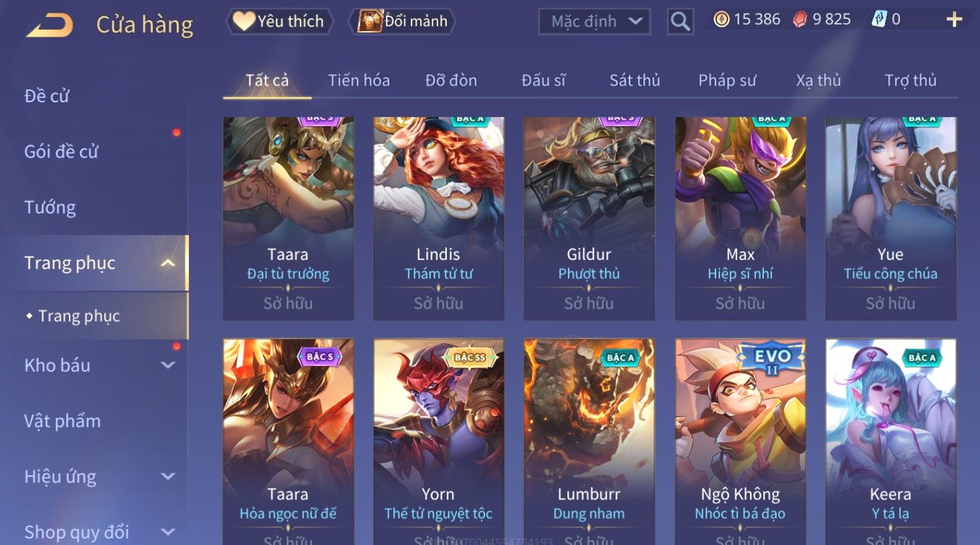Tap the blue voucher currency icon
Screen dimensions: 980x545
[x=879, y=20]
